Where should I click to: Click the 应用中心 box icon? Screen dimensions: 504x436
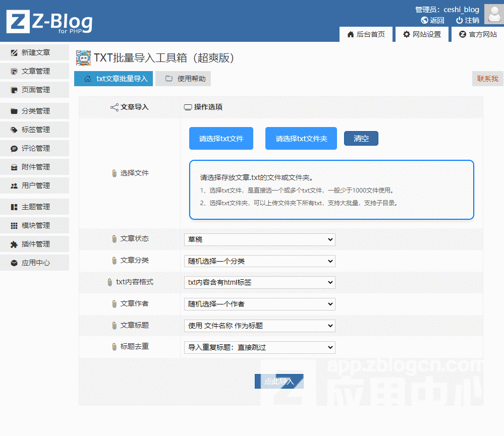click(14, 263)
